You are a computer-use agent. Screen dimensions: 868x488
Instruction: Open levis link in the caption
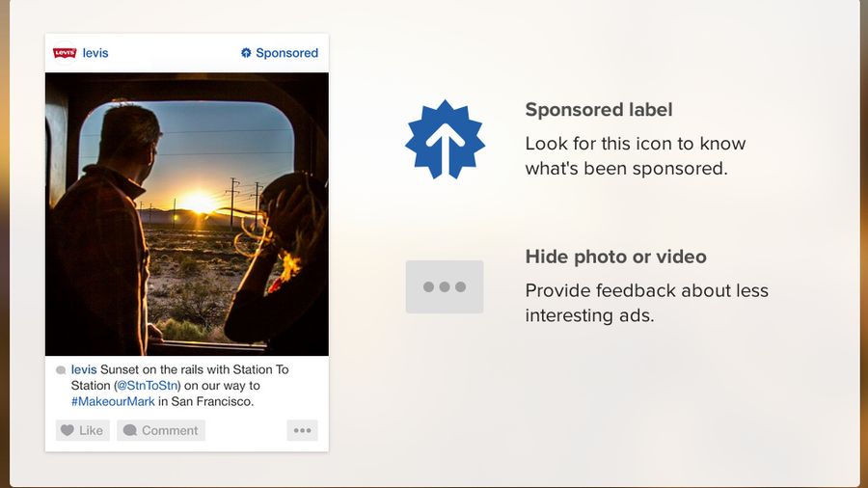84,369
